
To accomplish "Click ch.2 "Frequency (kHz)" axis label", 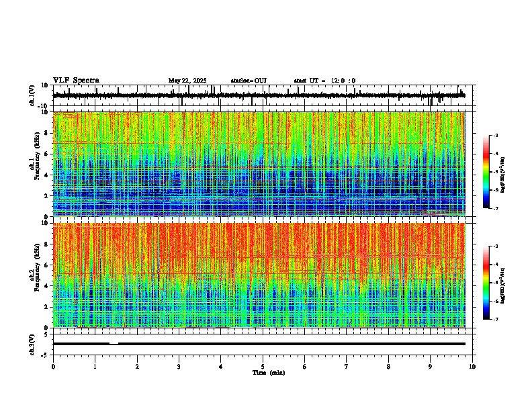I will (x=37, y=267).
